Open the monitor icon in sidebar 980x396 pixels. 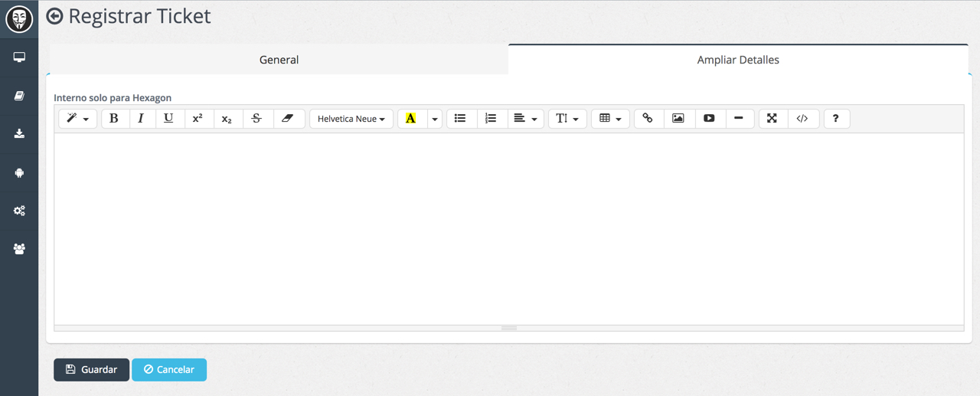pyautogui.click(x=19, y=57)
